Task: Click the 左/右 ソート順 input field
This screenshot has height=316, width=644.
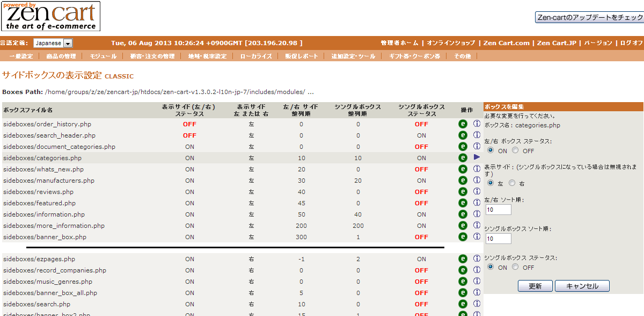Action: point(499,210)
